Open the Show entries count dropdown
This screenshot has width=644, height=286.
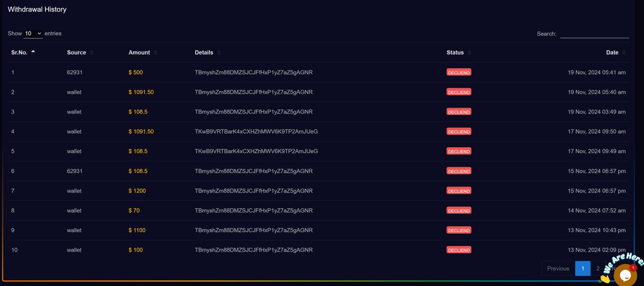coord(33,33)
